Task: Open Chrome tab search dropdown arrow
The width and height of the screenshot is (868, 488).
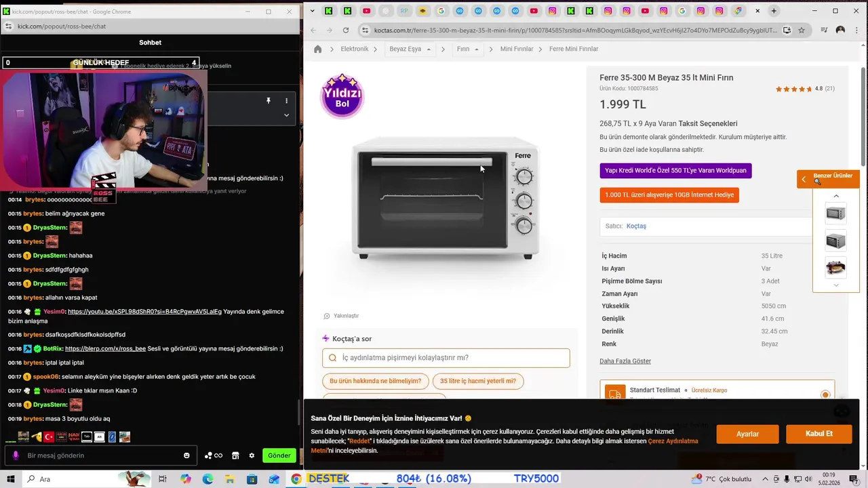Action: click(x=311, y=11)
